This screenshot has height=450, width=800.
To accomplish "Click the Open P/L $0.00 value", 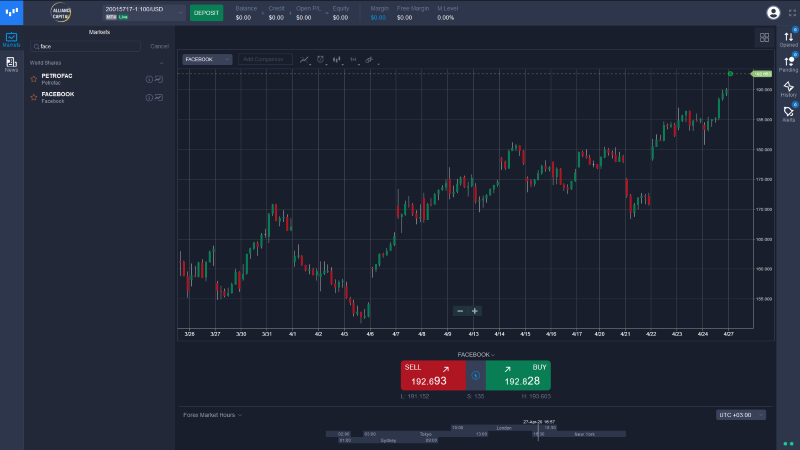I will tap(304, 17).
